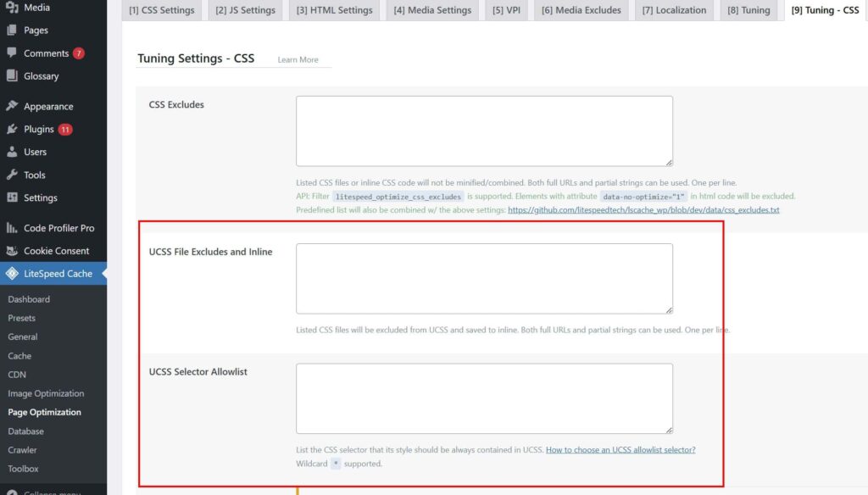
Task: Open the [4] Media Settings tab
Action: click(x=432, y=10)
